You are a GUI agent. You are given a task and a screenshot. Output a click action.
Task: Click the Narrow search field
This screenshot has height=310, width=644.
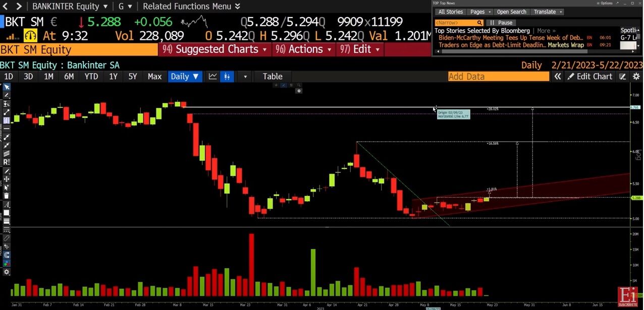tap(459, 23)
